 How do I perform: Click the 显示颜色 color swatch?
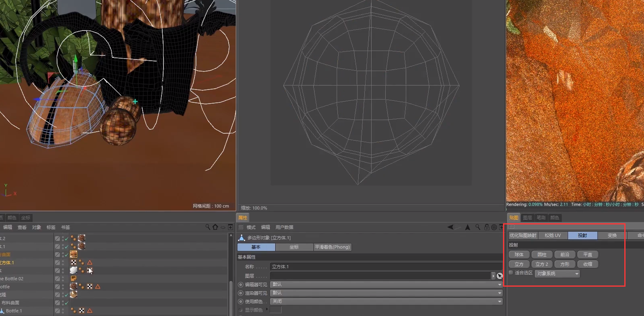[x=276, y=310]
